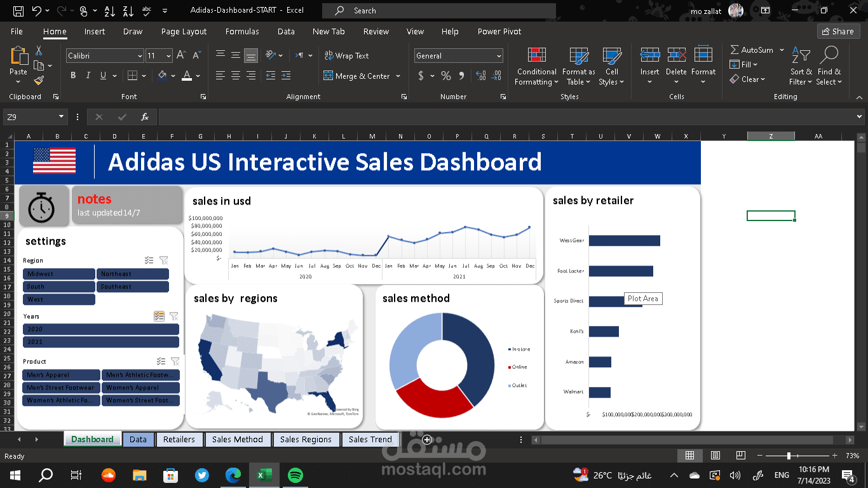Screen dimensions: 868x488
Task: Toggle the Midwest region filter
Action: pos(58,274)
